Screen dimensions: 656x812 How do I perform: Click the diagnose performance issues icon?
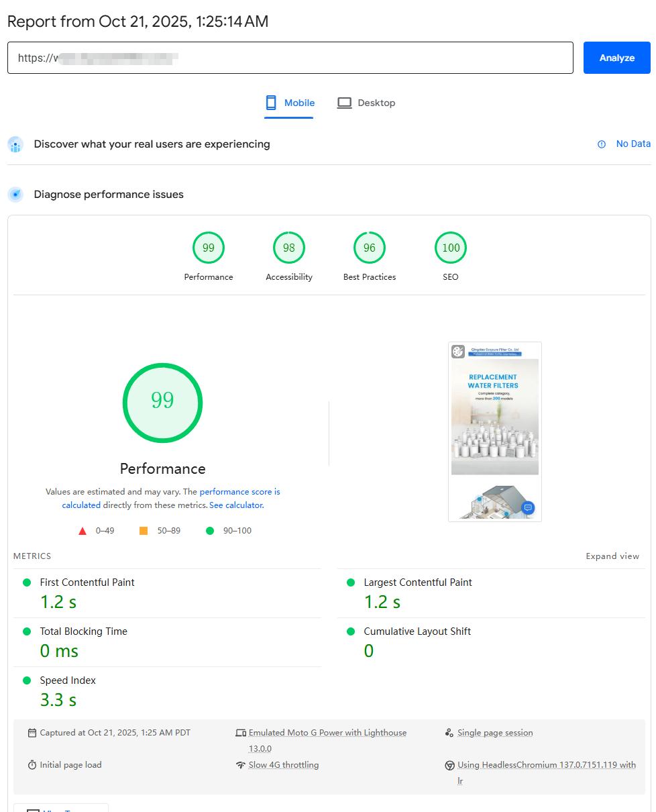tap(15, 195)
